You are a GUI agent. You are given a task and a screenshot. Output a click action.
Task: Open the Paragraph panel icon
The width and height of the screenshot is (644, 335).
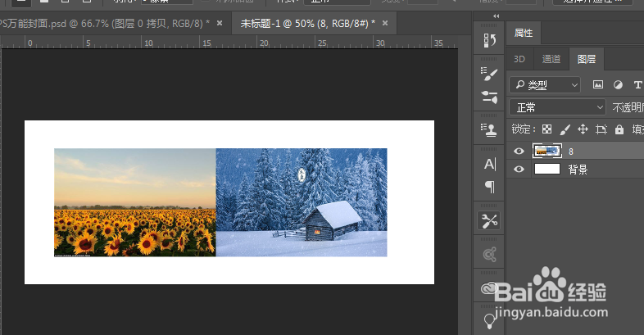(x=490, y=187)
